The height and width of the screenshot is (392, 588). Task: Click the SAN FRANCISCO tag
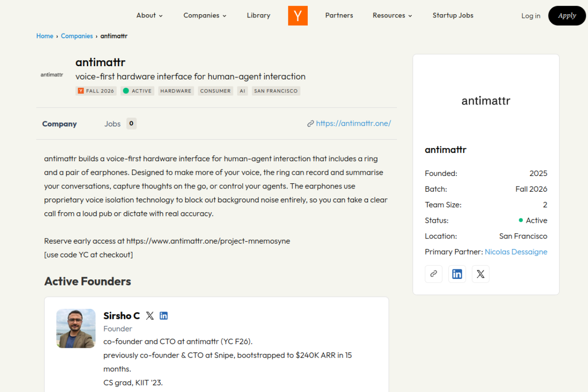[x=276, y=91]
